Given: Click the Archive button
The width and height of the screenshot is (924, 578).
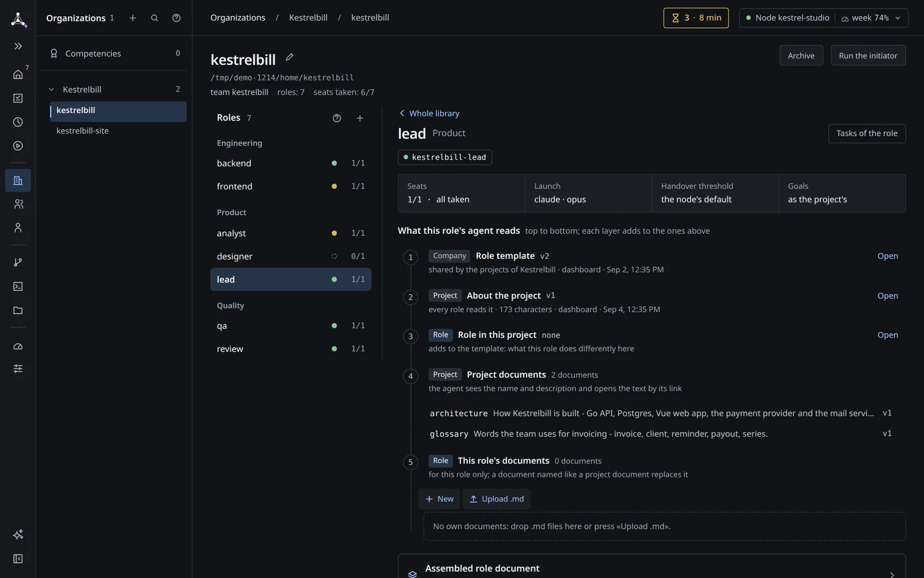Looking at the screenshot, I should pyautogui.click(x=801, y=56).
